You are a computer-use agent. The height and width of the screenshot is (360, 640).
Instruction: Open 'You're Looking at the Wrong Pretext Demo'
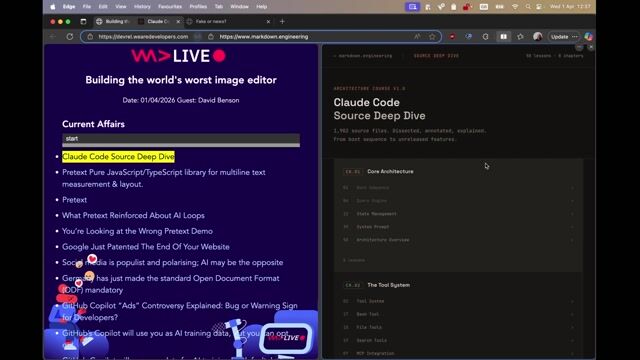click(137, 231)
